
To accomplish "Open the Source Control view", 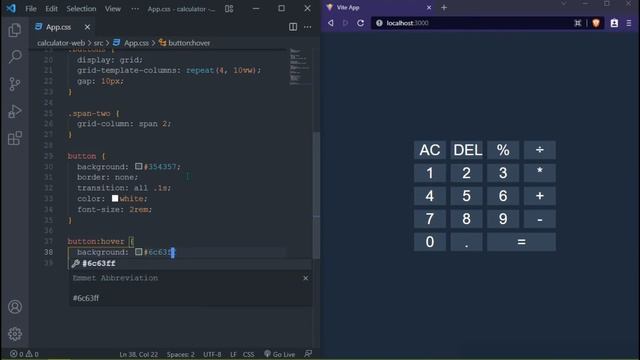I will pos(15,84).
